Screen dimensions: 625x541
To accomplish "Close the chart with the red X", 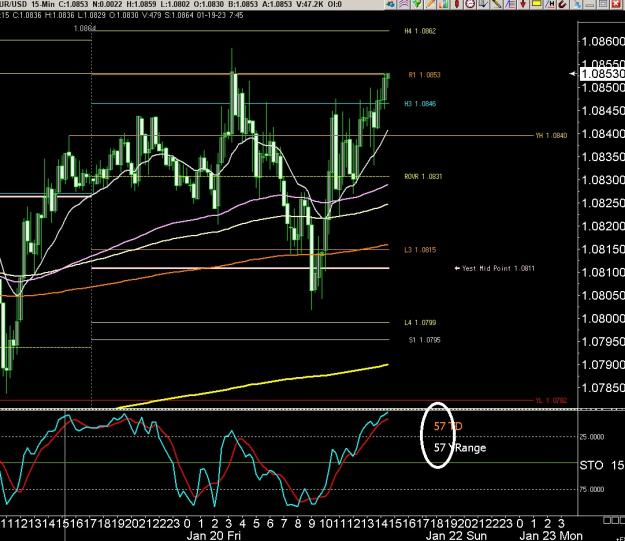I will (617, 4).
